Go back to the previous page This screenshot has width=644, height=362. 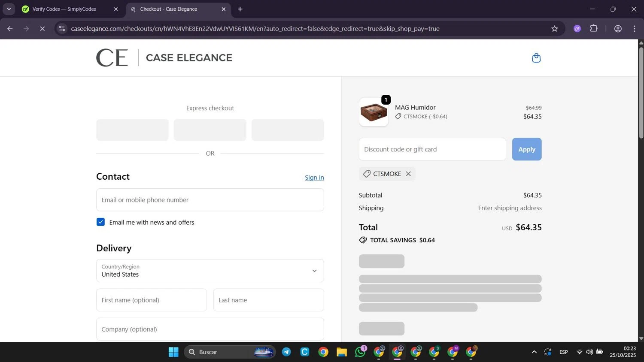click(10, 29)
